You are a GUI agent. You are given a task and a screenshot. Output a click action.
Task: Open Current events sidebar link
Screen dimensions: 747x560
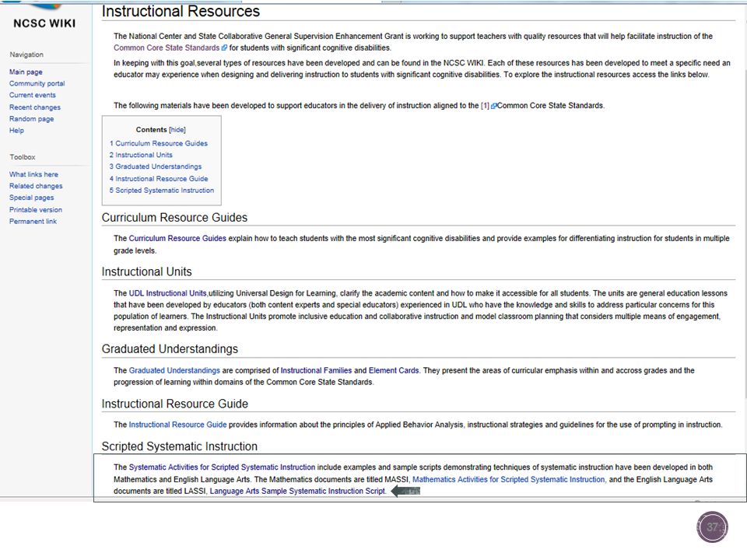tap(33, 95)
